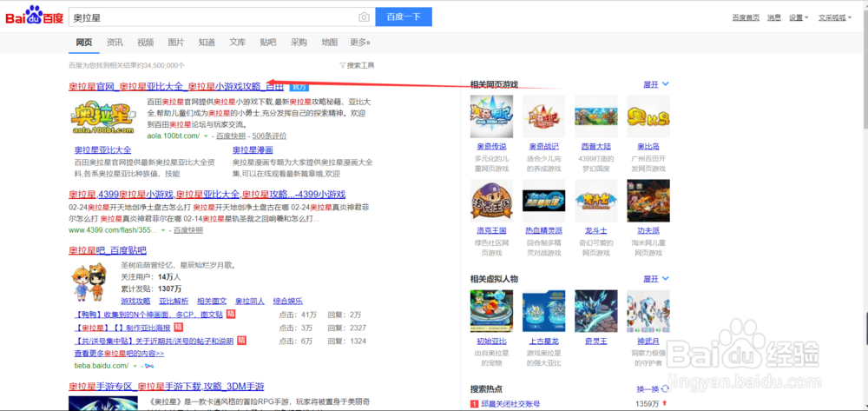This screenshot has width=868, height=411.
Task: Open 初始亚比 character thumbnail
Action: (x=491, y=311)
